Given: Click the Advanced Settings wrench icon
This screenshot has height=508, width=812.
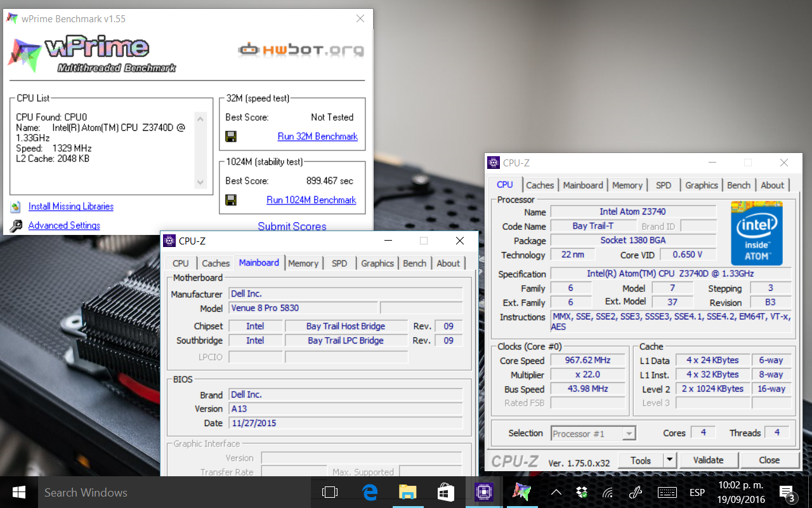Looking at the screenshot, I should coord(16,225).
